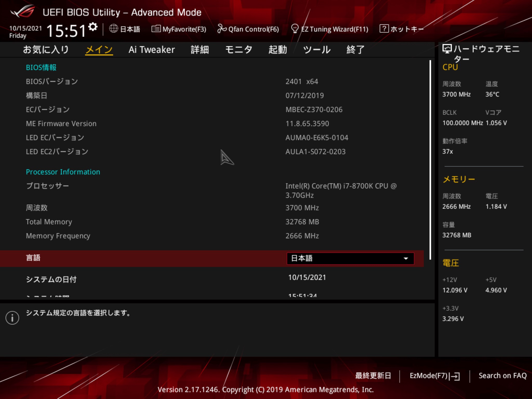Open the ホットキー help icon
Viewport: 532px width, 399px height.
pos(384,29)
